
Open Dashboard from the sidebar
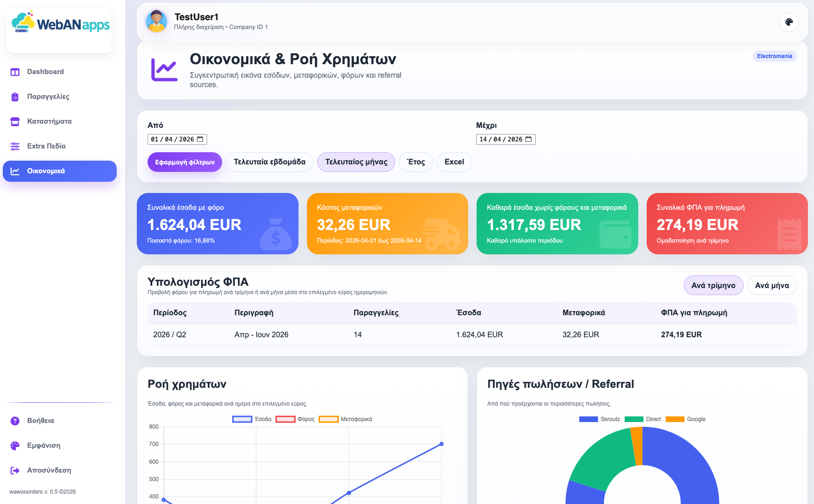60,72
